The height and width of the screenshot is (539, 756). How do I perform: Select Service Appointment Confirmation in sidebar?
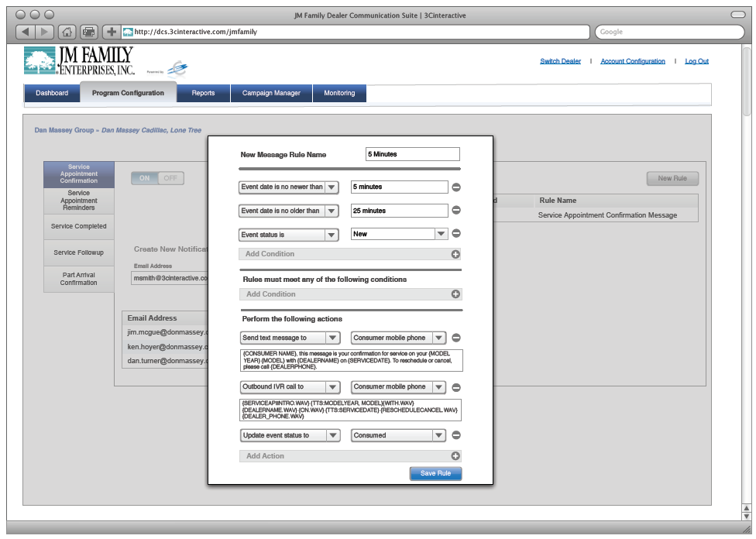tap(79, 174)
